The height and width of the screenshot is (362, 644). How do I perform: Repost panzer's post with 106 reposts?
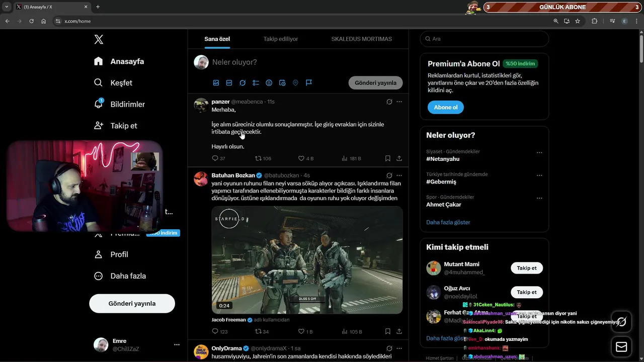point(258,158)
